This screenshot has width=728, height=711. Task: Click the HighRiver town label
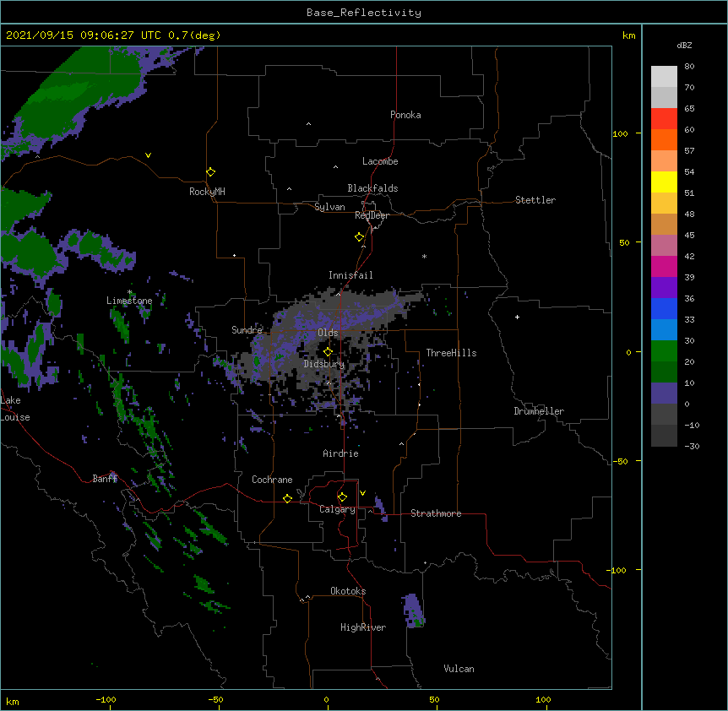click(x=363, y=627)
